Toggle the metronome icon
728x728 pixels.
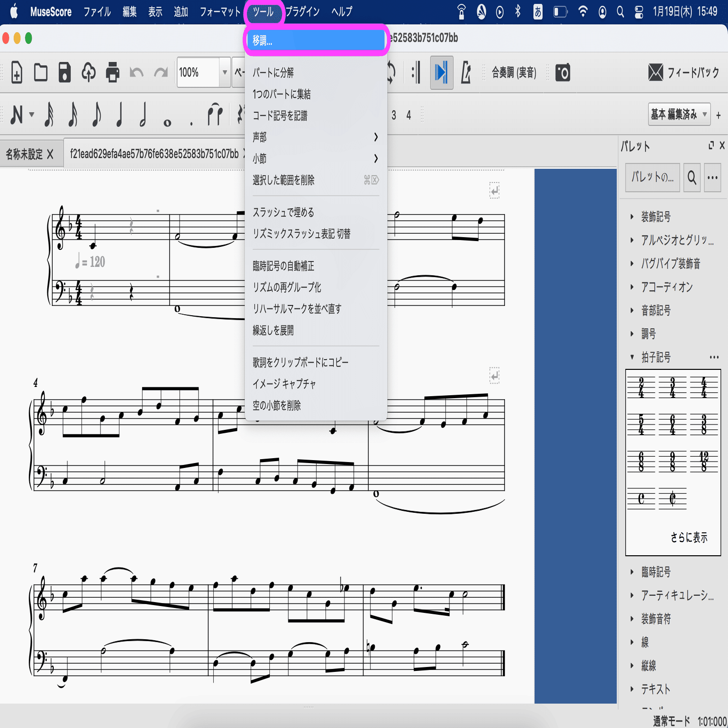pyautogui.click(x=466, y=73)
